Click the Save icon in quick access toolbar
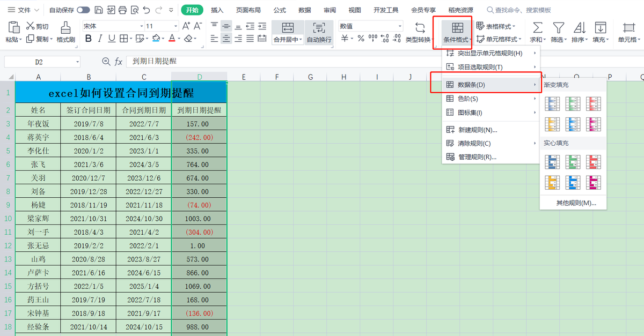Image resolution: width=644 pixels, height=336 pixels. click(x=98, y=10)
